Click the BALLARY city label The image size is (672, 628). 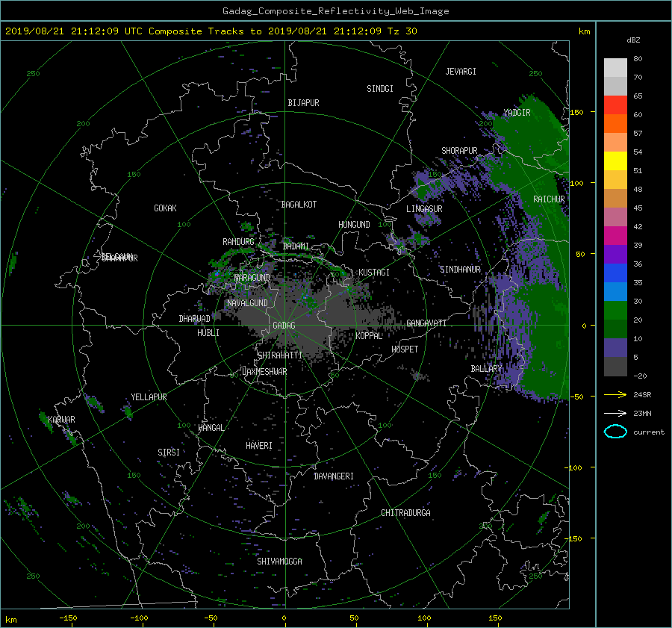(x=486, y=369)
